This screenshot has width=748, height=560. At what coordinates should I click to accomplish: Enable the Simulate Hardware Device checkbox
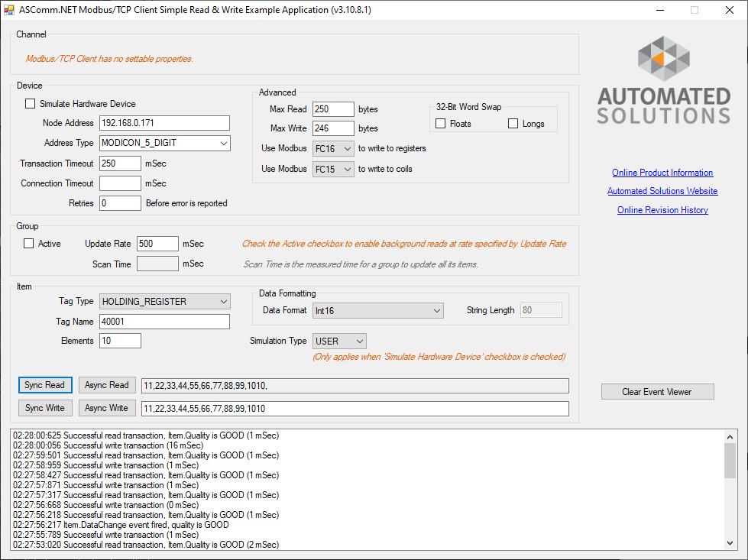click(x=30, y=103)
